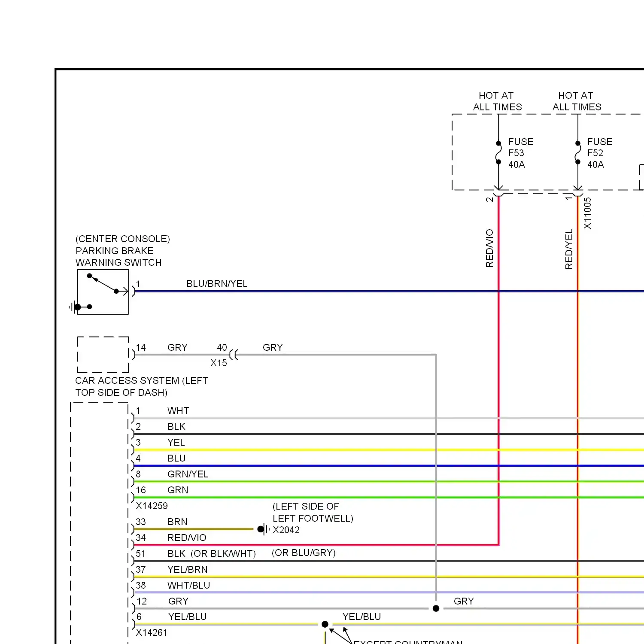Click pin number 14 on the GRY wire
644x644 pixels.
(x=141, y=348)
